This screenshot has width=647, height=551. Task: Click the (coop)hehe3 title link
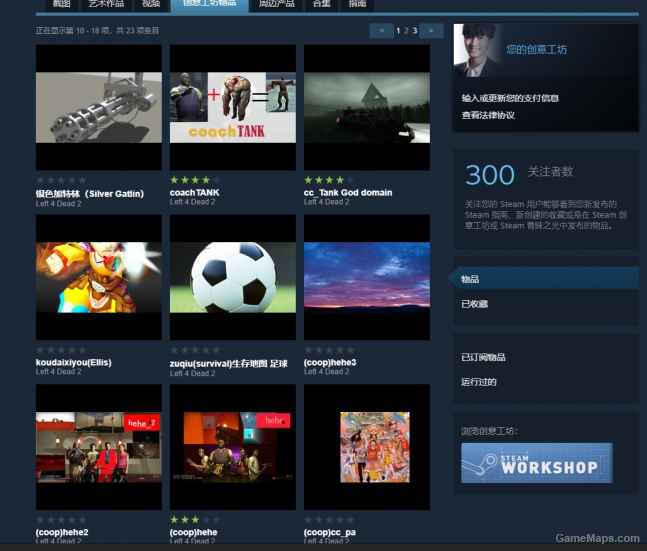pyautogui.click(x=330, y=362)
